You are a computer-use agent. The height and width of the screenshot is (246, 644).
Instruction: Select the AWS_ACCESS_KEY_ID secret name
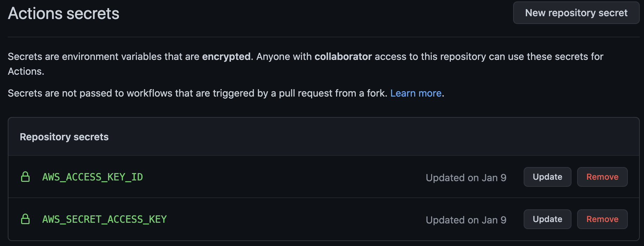pyautogui.click(x=93, y=177)
